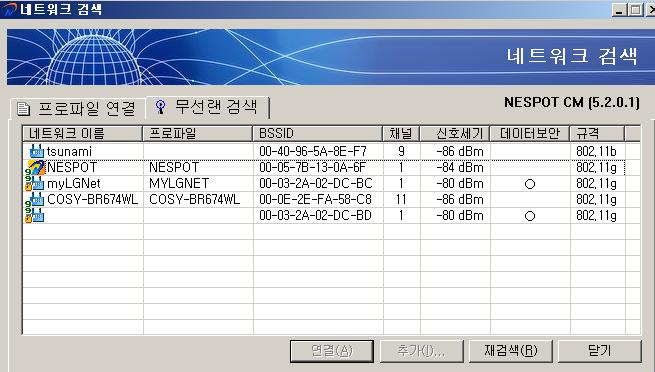655x372 pixels.
Task: Click the antenna icon on 무선랜 검색 tab
Action: (160, 107)
